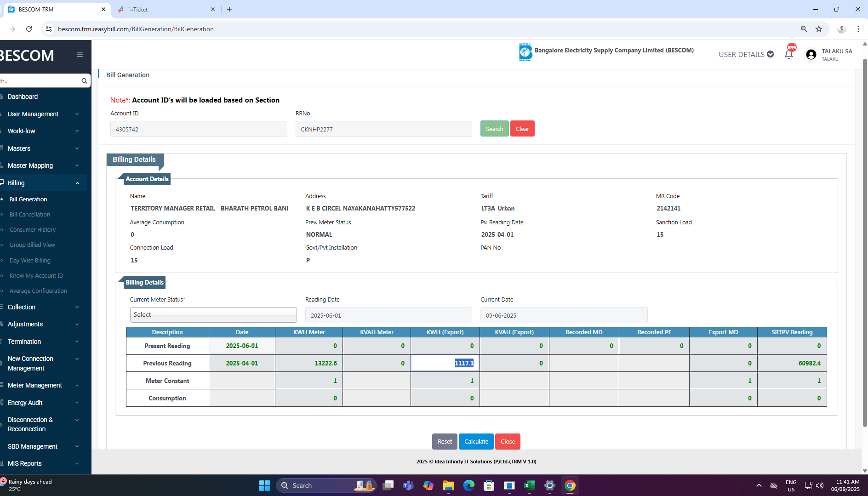
Task: Click Previous Reading KWH (Export) field 1117.1
Action: [445, 363]
